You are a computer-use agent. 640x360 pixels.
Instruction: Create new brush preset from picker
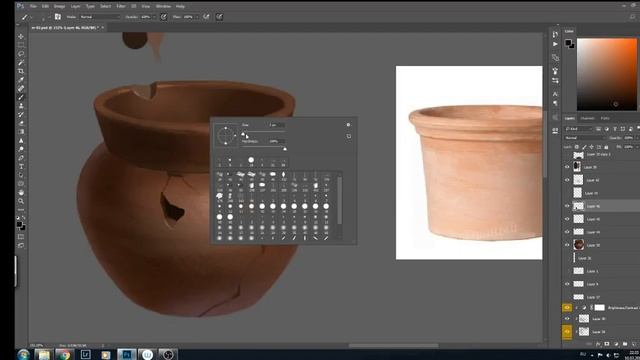tap(349, 136)
